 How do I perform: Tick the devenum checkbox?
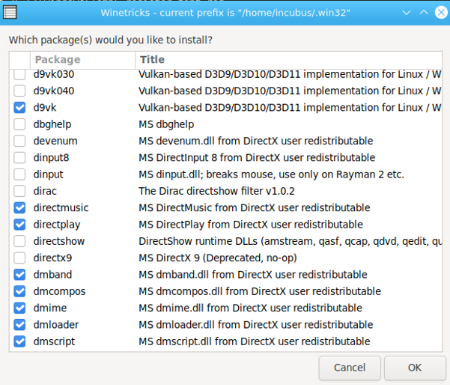[x=20, y=141]
